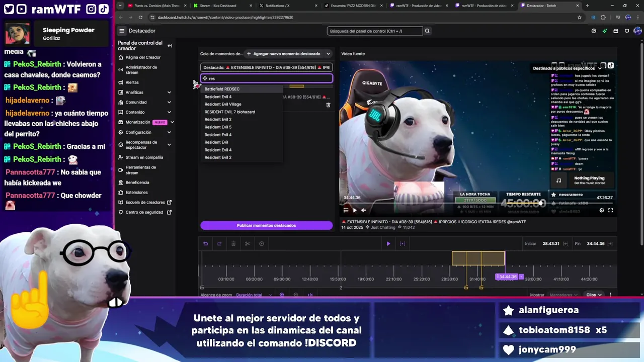This screenshot has width=644, height=362.
Task: Bookmark this page with the star icon
Action: [580, 17]
